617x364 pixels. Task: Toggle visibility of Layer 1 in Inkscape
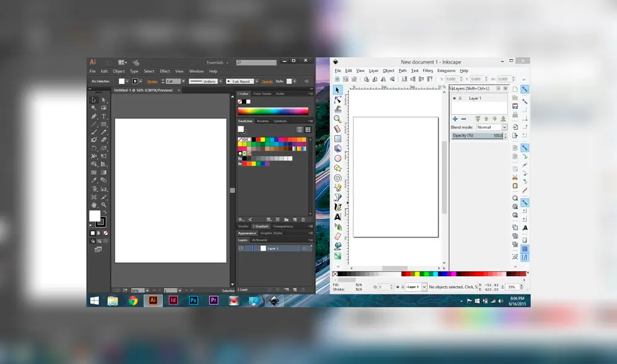tap(454, 98)
